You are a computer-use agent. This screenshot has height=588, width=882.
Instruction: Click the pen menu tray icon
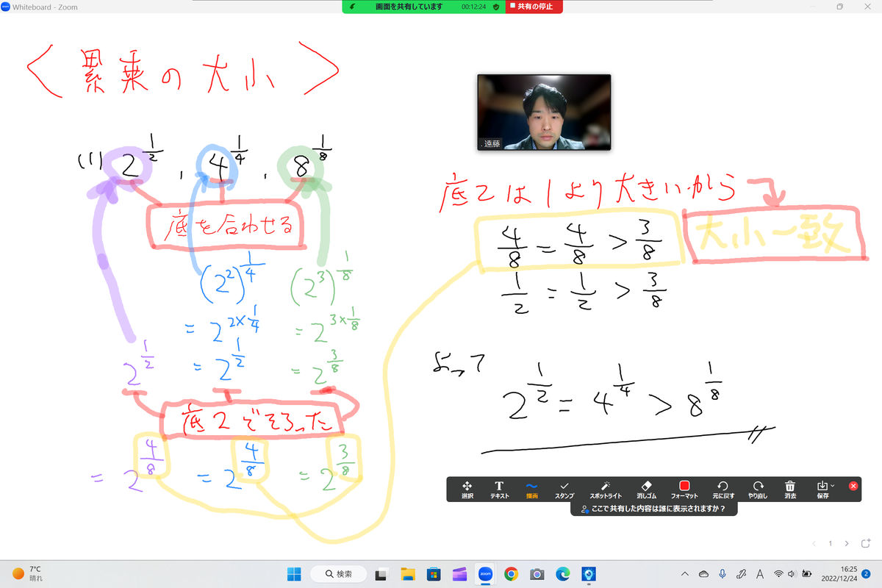[742, 574]
